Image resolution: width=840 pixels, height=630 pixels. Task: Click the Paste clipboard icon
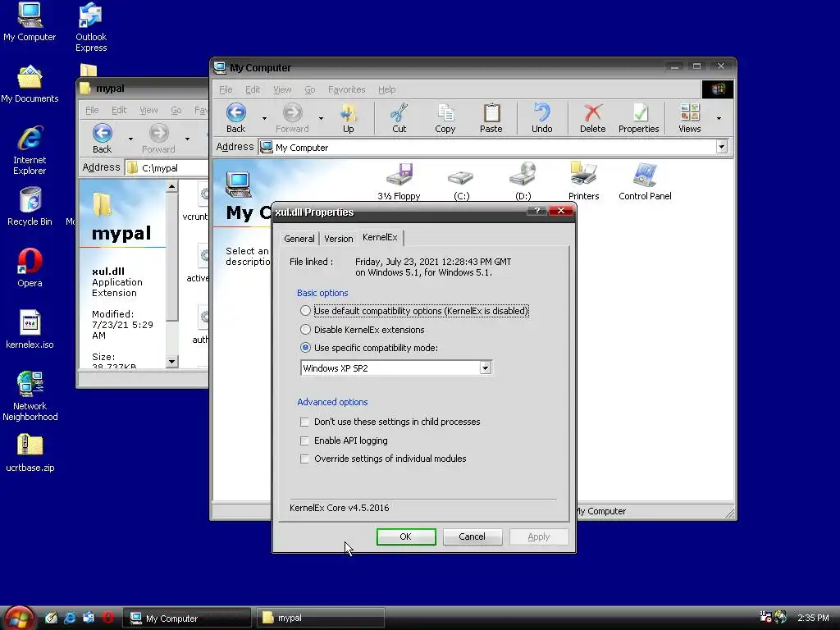(x=491, y=118)
